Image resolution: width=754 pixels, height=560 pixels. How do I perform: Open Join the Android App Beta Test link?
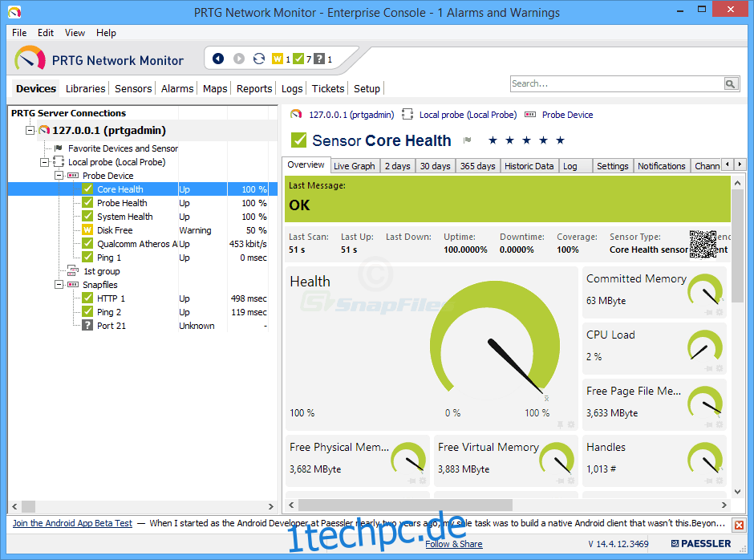point(72,523)
